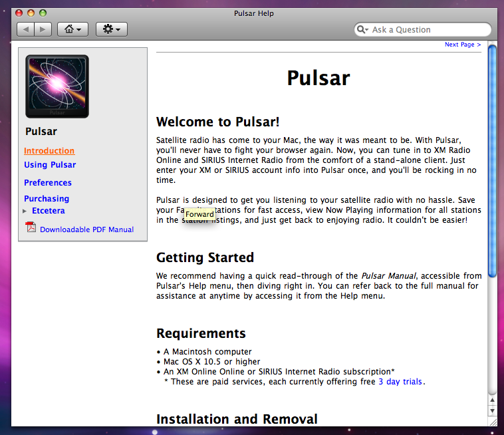This screenshot has width=504, height=435.
Task: Open the Introduction section link
Action: 49,151
